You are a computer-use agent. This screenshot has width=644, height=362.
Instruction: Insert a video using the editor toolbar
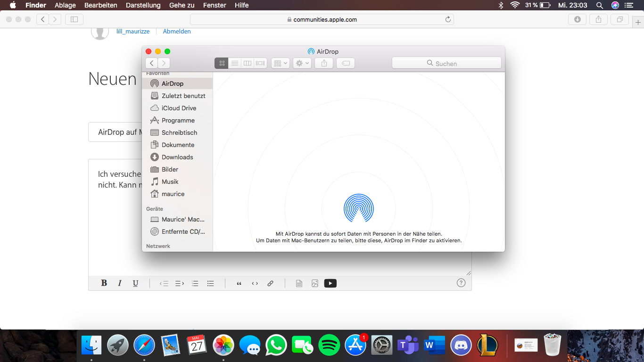pyautogui.click(x=330, y=283)
